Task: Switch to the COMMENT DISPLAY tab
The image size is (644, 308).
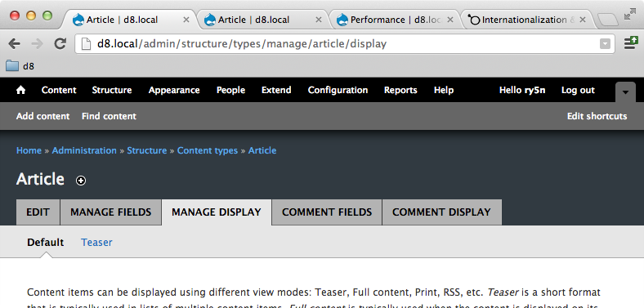Action: (x=441, y=212)
